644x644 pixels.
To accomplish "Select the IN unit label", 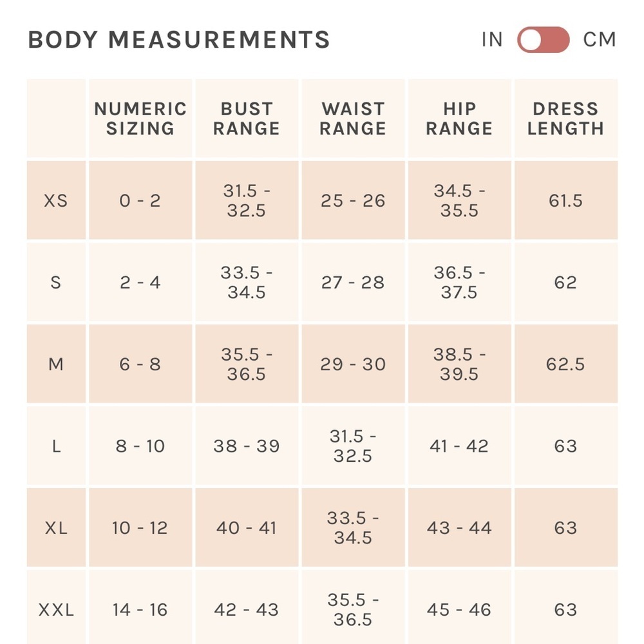I will [492, 40].
